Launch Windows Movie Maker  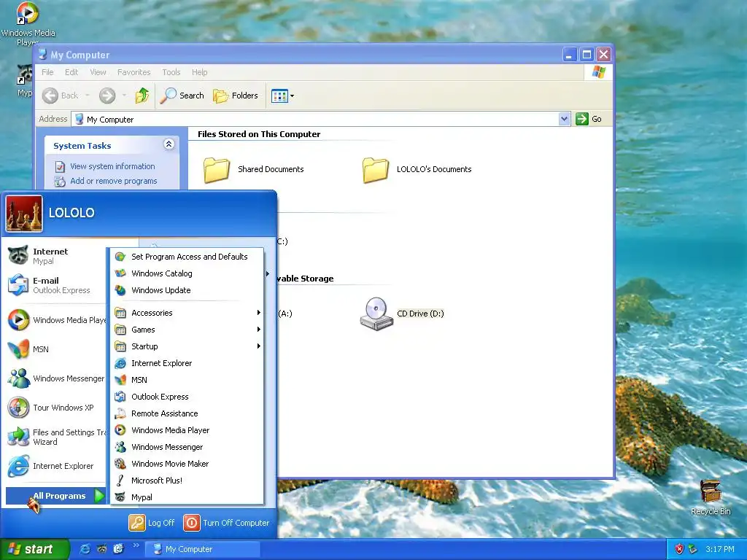[x=187, y=463]
